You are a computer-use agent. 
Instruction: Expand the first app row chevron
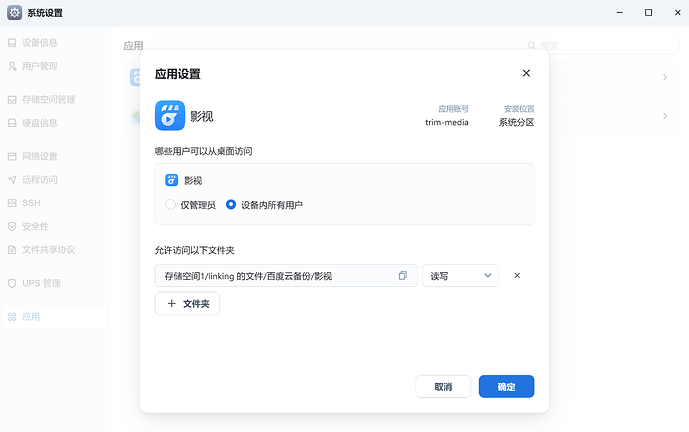[665, 77]
